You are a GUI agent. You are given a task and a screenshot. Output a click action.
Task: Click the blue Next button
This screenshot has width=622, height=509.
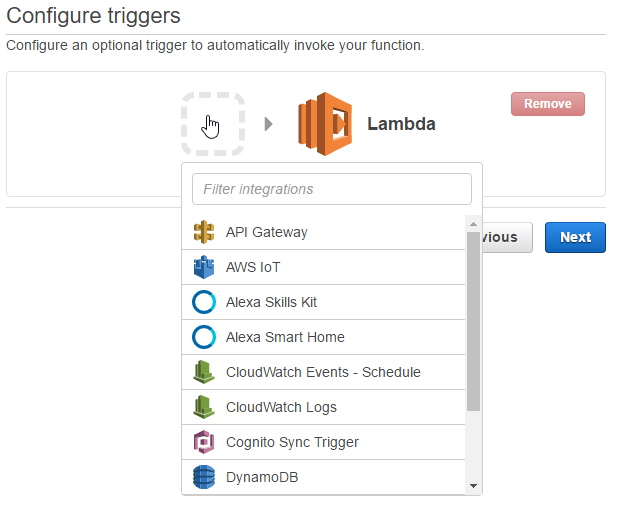coord(575,237)
